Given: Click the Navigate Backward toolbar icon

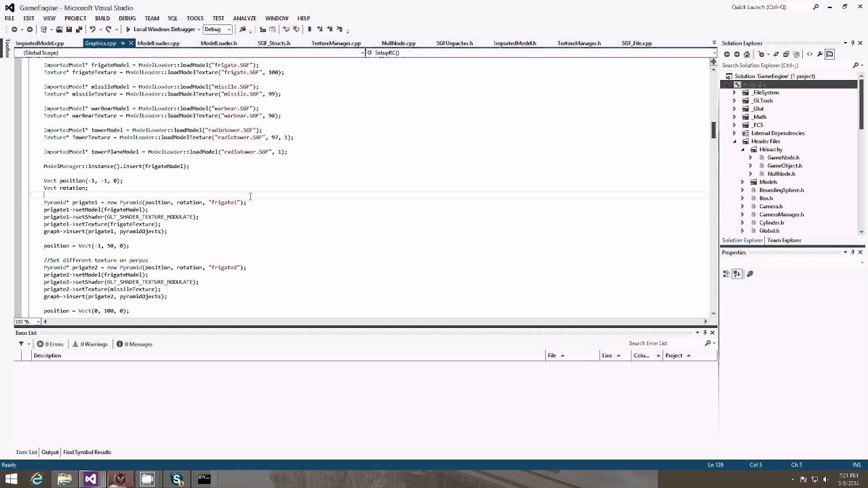Looking at the screenshot, I should click(14, 29).
